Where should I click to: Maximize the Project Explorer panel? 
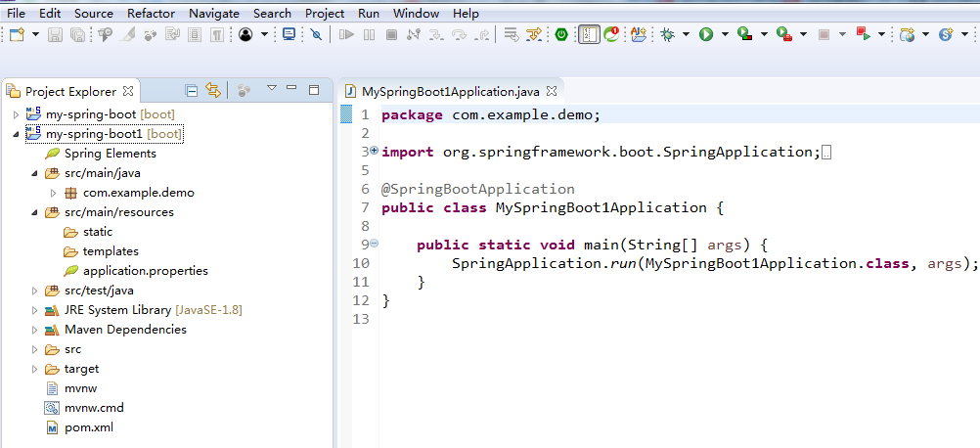[314, 90]
